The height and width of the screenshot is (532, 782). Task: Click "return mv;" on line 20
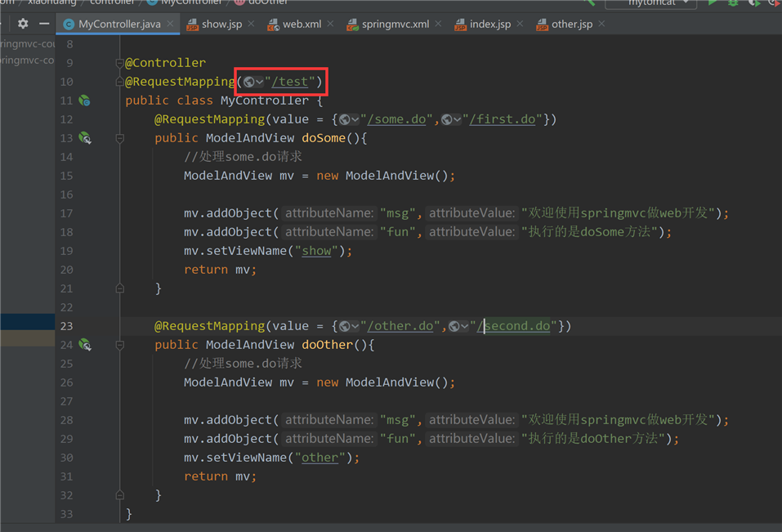click(x=220, y=270)
